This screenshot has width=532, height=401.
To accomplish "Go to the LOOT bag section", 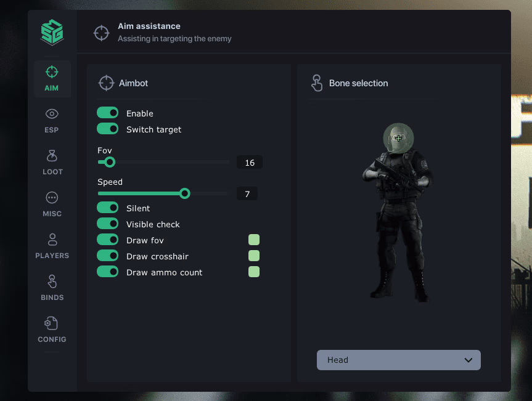I will 52,163.
